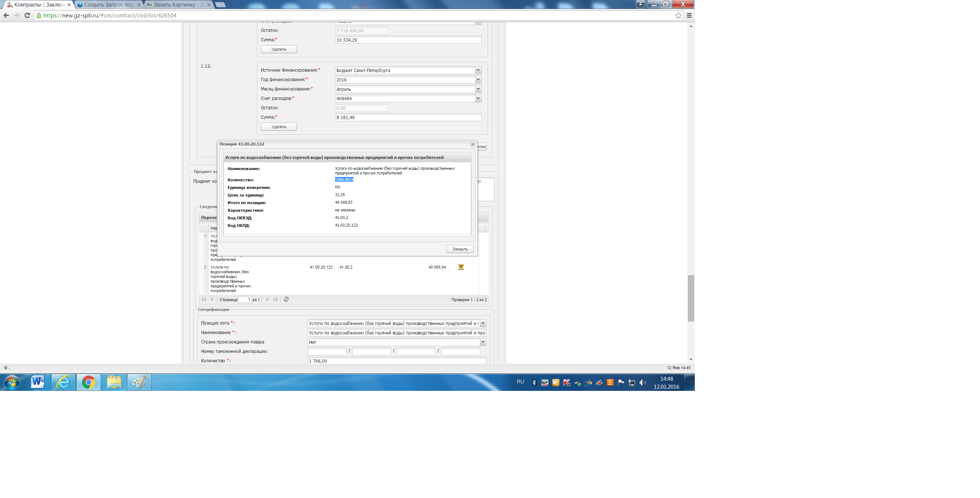Focus the Количество field with 1 766,00

tap(397, 360)
